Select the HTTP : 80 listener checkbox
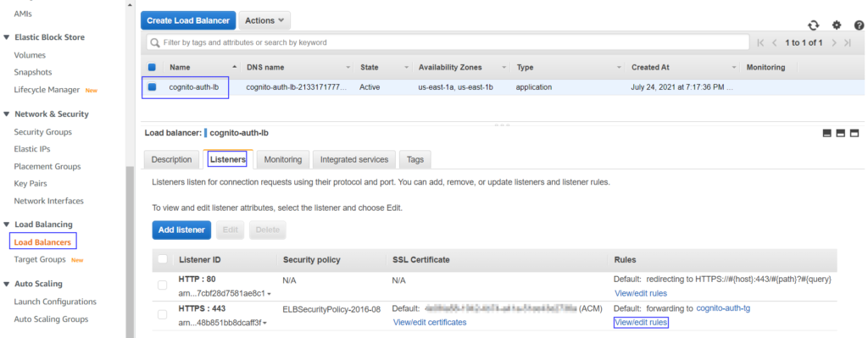The height and width of the screenshot is (338, 868). coord(162,285)
